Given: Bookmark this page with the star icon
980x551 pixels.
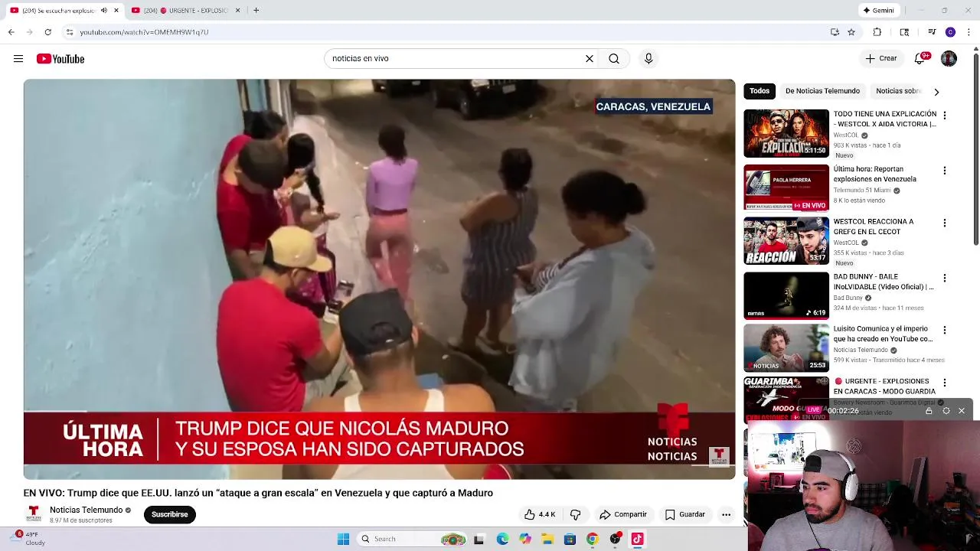Looking at the screenshot, I should (x=851, y=32).
